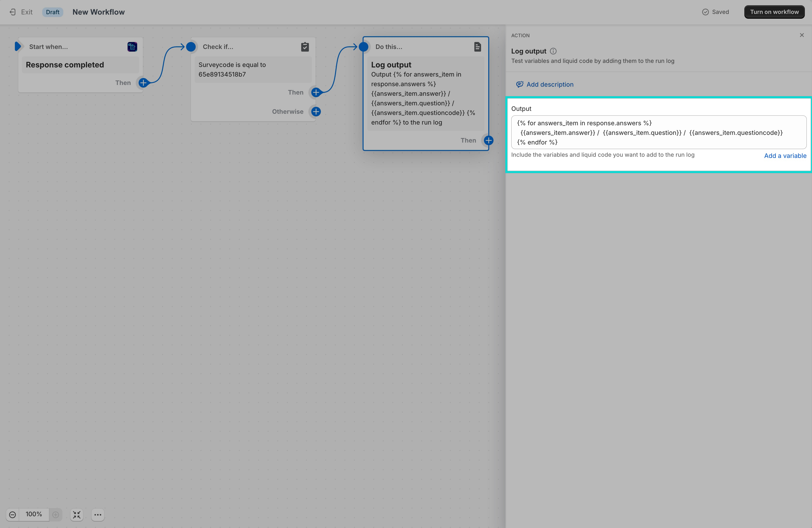
Task: Add a step after the condition's Then
Action: click(316, 92)
